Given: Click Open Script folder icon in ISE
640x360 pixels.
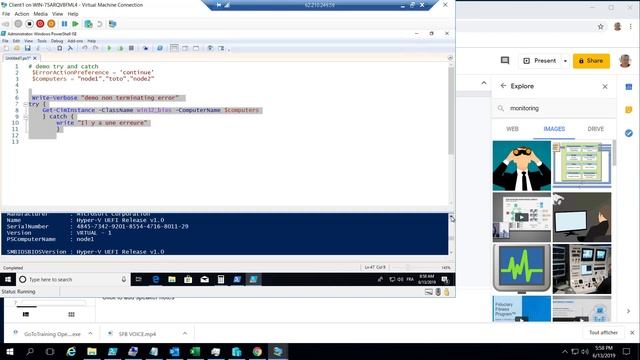Looking at the screenshot, I should [x=17, y=48].
